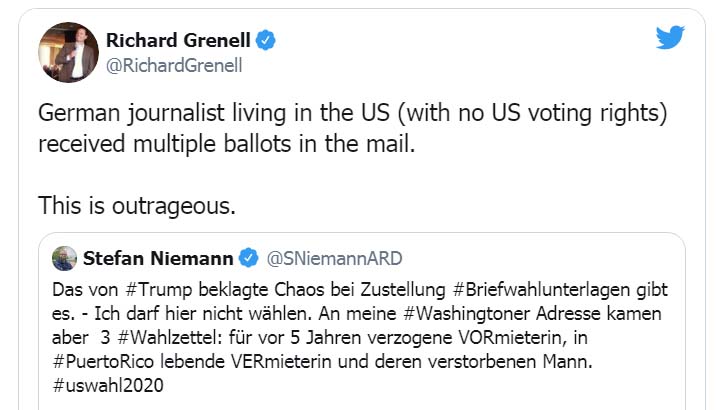This screenshot has height=410, width=716.
Task: Visit the @SNiemannARD handle
Action: (x=334, y=259)
